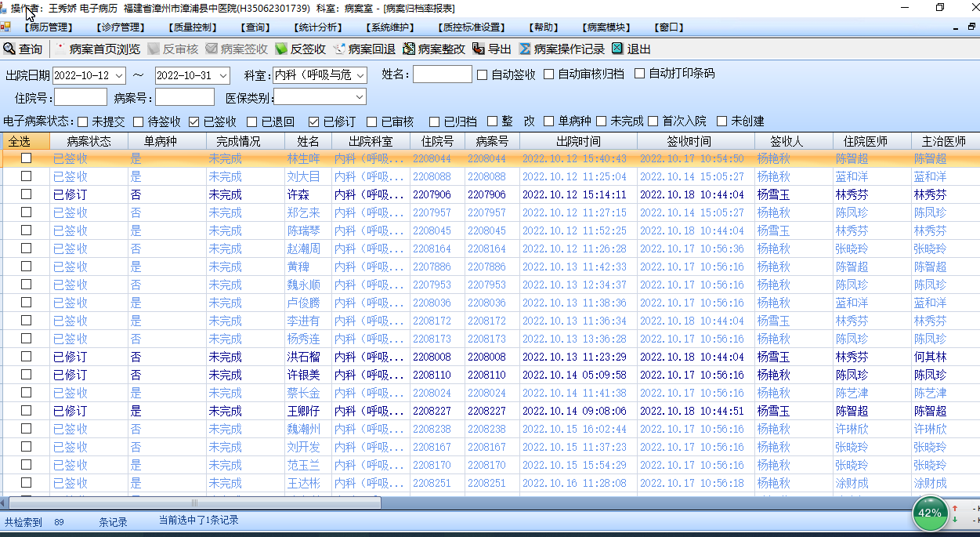Open the 病历管理 menu
The height and width of the screenshot is (537, 980).
[49, 27]
